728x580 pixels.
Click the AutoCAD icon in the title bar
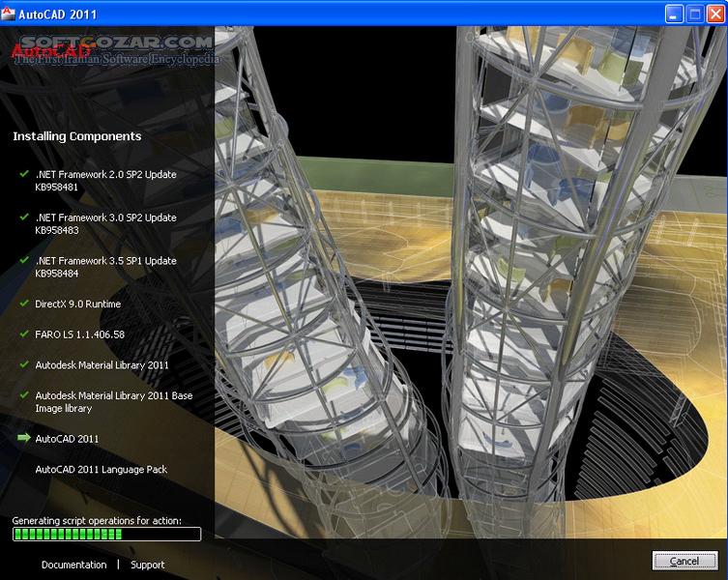tap(8, 14)
